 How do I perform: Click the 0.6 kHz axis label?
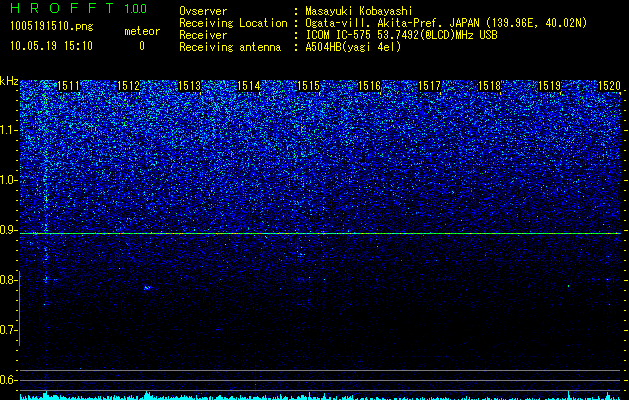[x=8, y=380]
